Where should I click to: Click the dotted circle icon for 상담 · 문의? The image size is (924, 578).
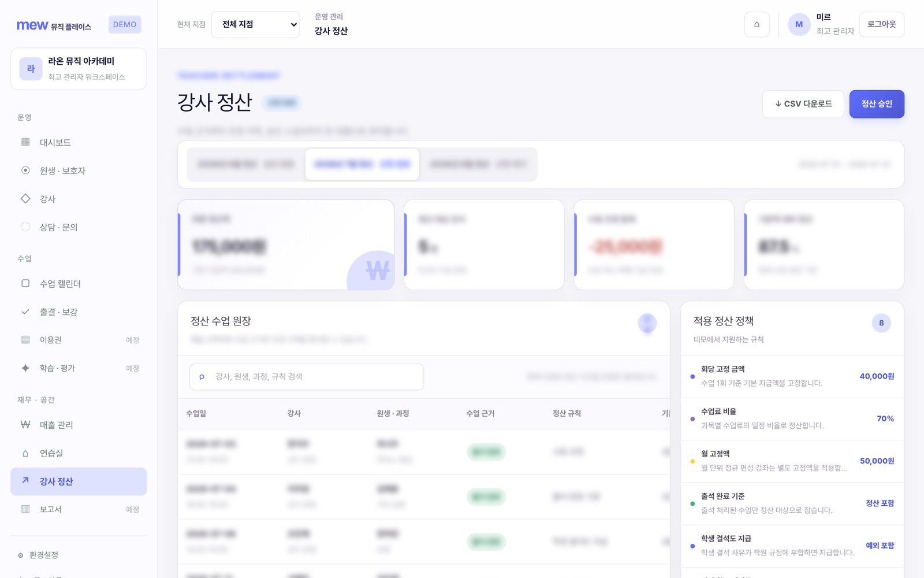pos(25,227)
